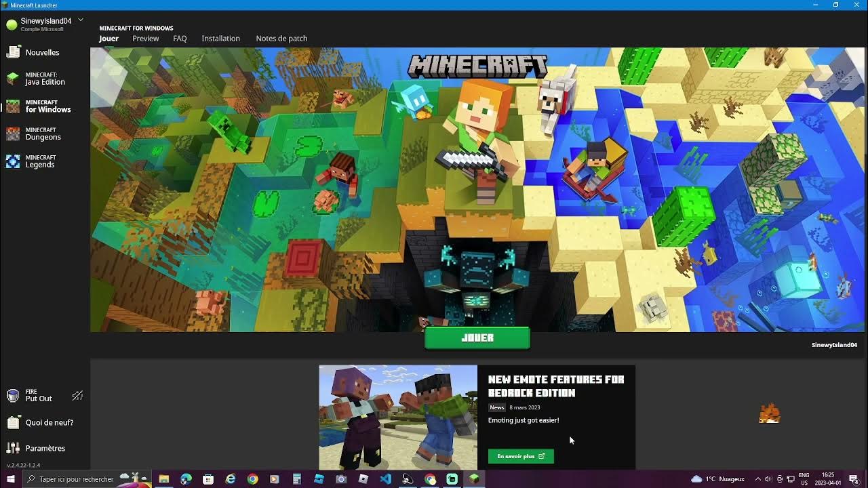The width and height of the screenshot is (868, 488).
Task: Open the FAQ tab
Action: coord(180,39)
